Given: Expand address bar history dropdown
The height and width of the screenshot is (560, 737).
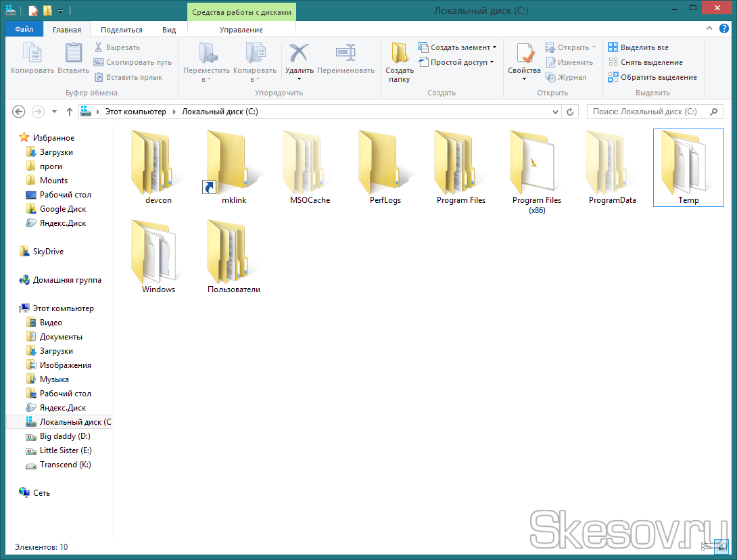Looking at the screenshot, I should (x=555, y=112).
